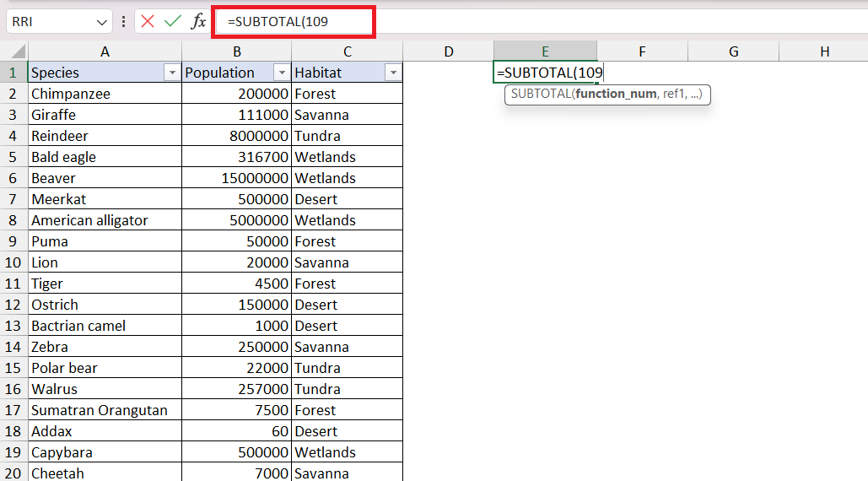Confirm the formula with the checkmark icon
Screen dimensions: 868x481
(173, 22)
